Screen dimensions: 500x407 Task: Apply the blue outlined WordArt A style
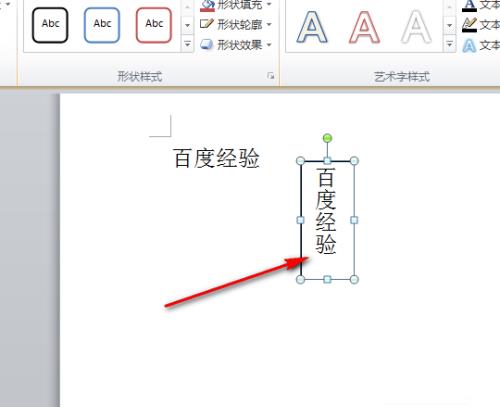coord(312,27)
